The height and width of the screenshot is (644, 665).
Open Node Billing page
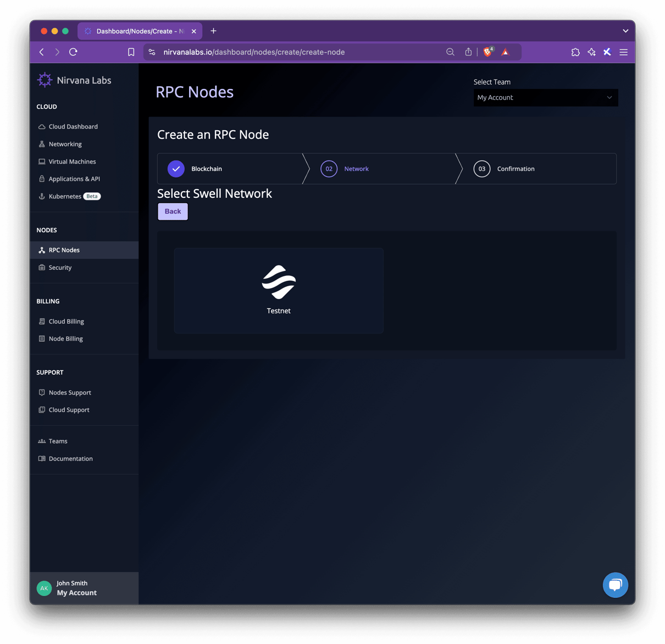[65, 338]
